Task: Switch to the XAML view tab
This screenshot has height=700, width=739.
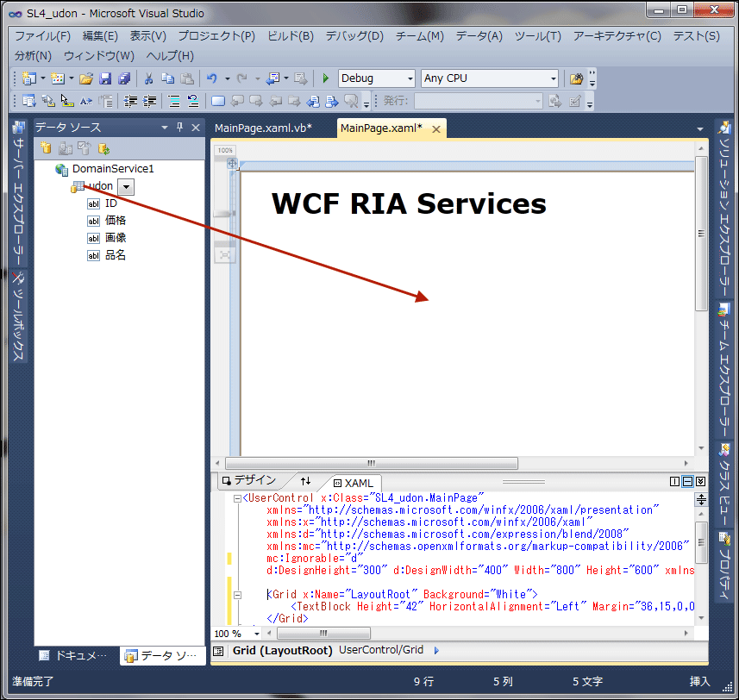Action: [354, 483]
